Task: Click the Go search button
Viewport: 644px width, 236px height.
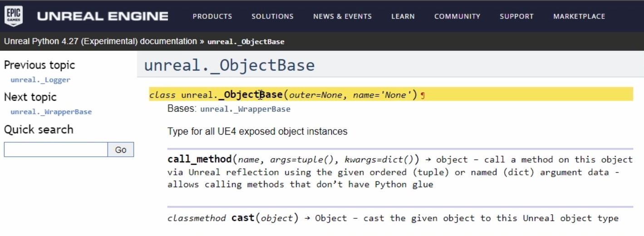Action: (x=121, y=149)
